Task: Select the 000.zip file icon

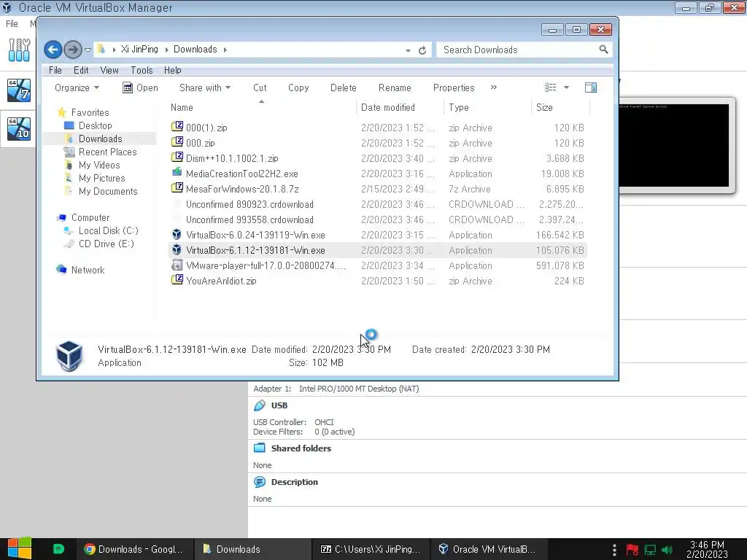Action: coord(177,142)
